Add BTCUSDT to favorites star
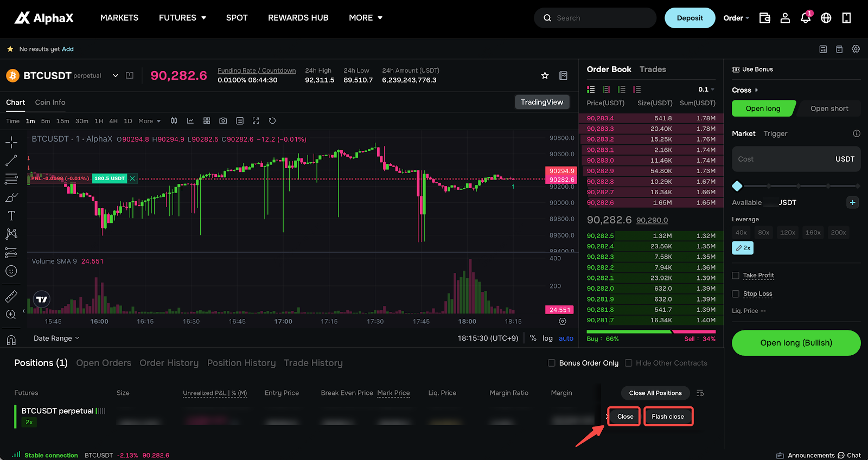This screenshot has height=460, width=868. coord(545,75)
